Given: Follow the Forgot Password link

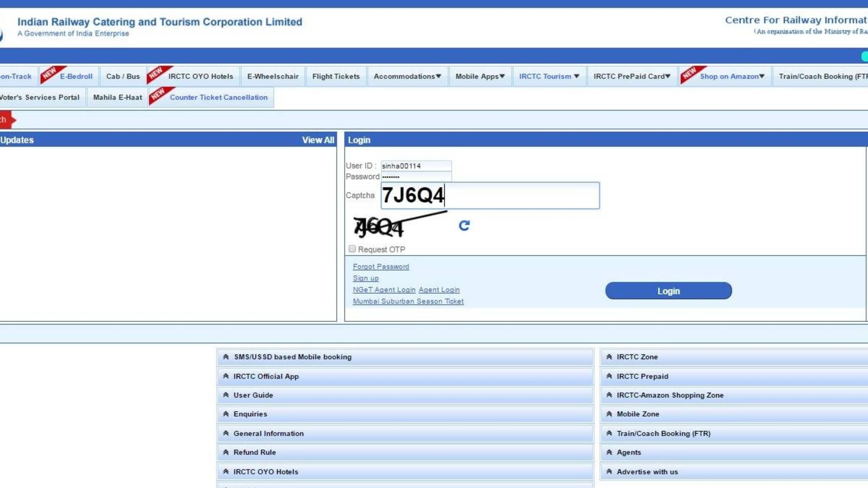Looking at the screenshot, I should pyautogui.click(x=381, y=266).
